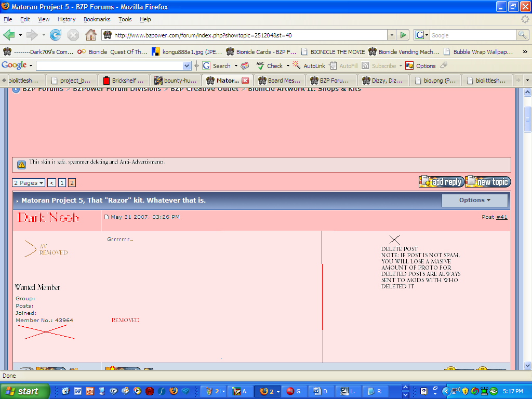This screenshot has height=399, width=532.
Task: Click the AutoLink toolbar button
Action: (x=309, y=66)
